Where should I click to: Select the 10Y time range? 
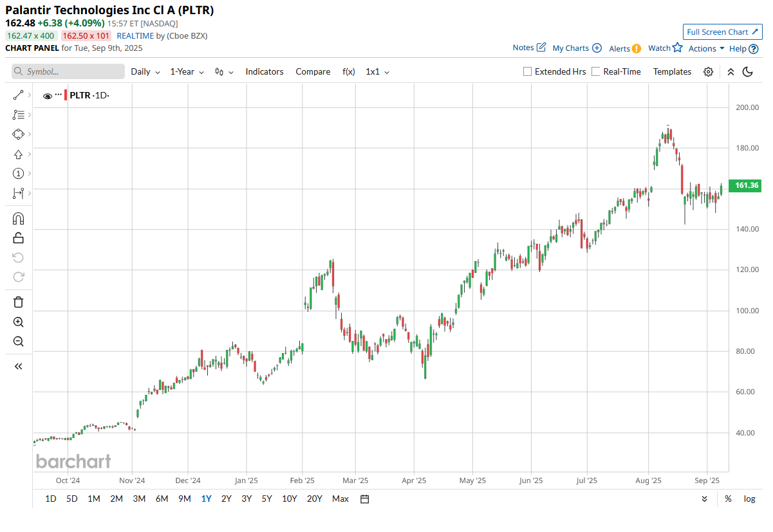coord(290,499)
